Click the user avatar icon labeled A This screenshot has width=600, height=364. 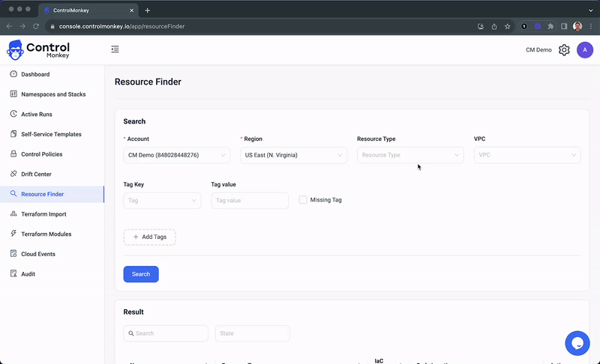(584, 50)
